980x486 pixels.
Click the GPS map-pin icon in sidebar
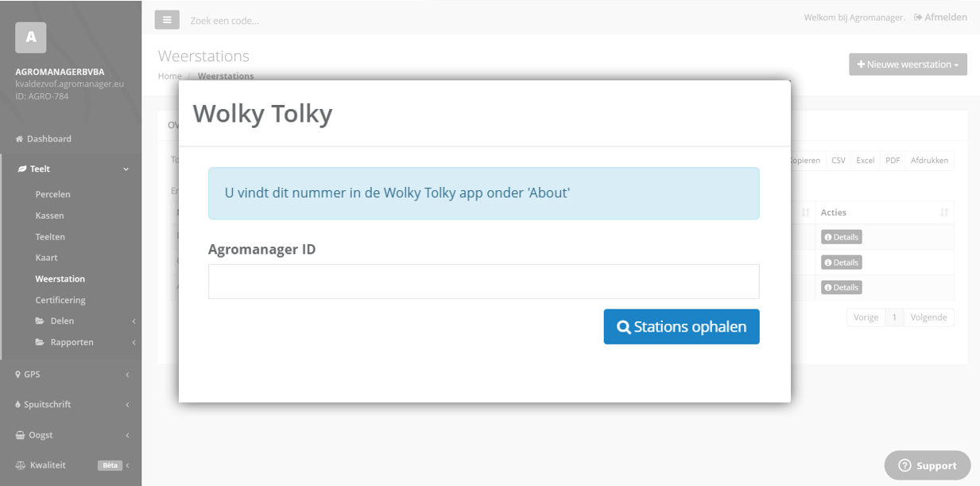coord(17,374)
